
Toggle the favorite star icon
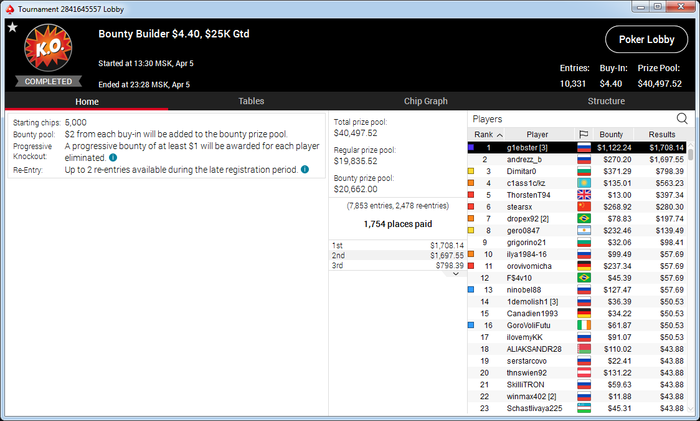12,28
